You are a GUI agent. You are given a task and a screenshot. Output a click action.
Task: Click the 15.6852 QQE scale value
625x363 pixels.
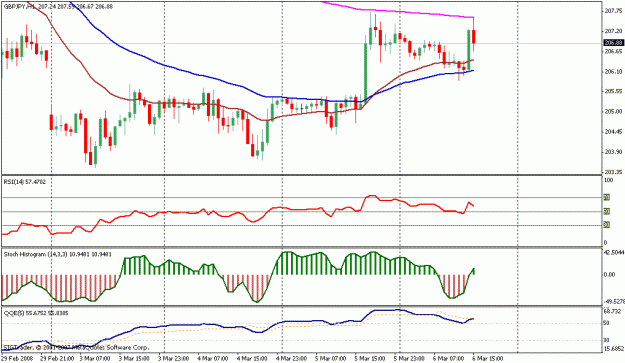tap(613, 348)
